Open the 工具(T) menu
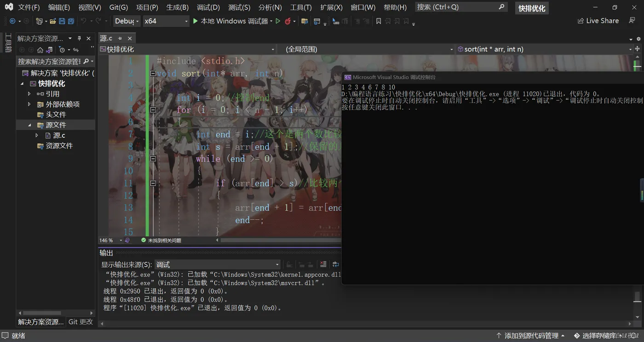 301,7
